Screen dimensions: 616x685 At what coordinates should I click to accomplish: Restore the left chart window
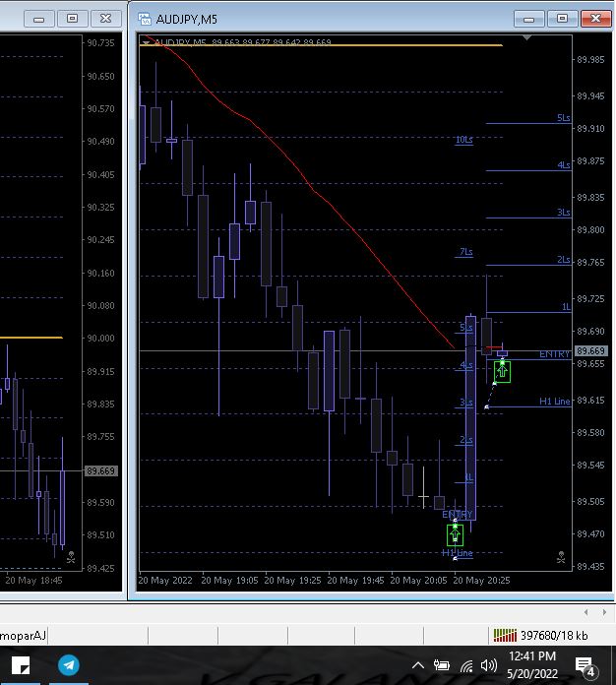click(x=72, y=19)
